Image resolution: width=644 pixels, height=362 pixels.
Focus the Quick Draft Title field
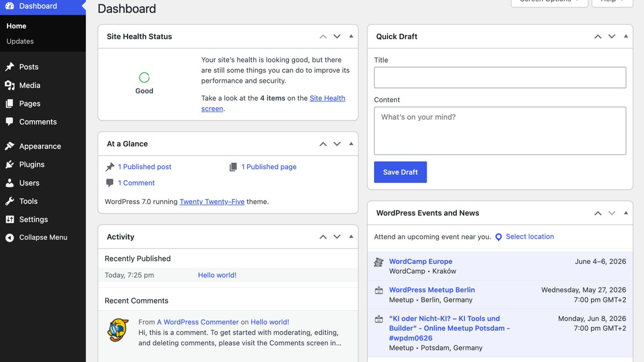(x=500, y=77)
